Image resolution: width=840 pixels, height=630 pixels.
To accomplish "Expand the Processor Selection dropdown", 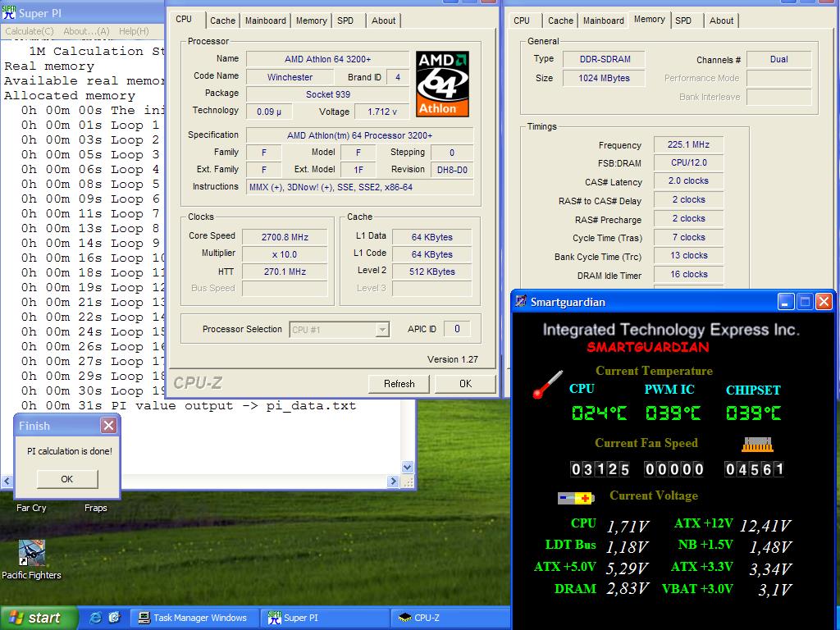I will (382, 330).
